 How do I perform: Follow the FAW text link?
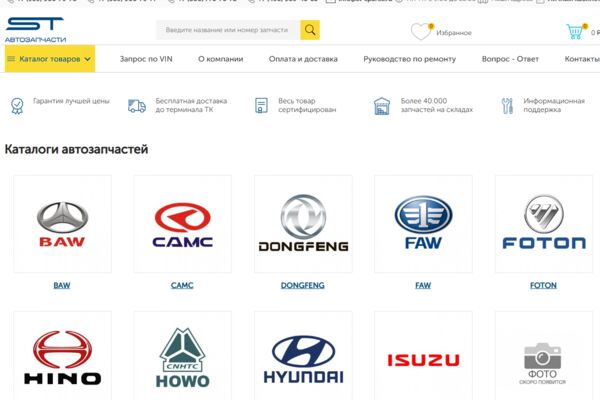point(423,285)
